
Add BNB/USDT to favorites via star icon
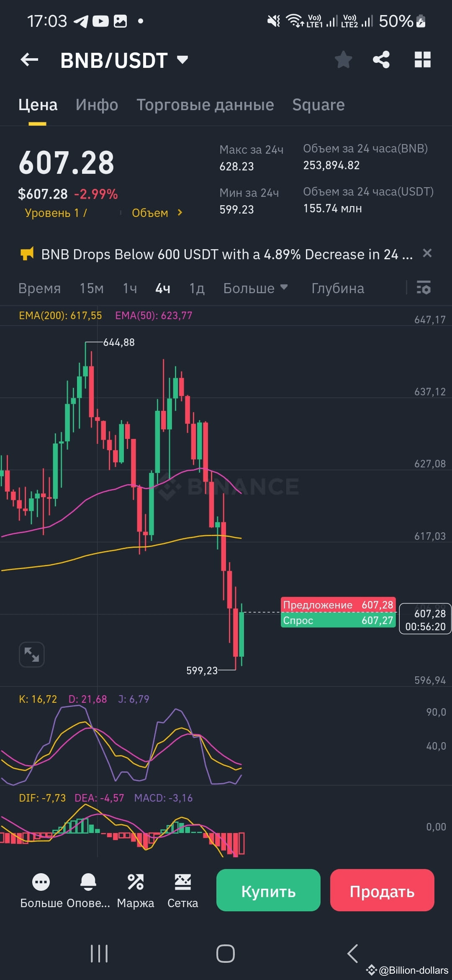pyautogui.click(x=343, y=59)
